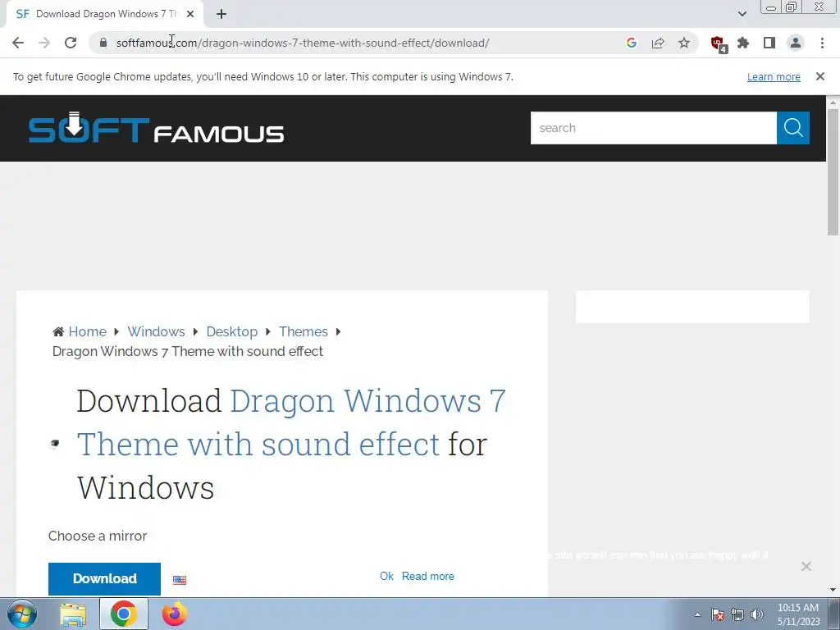Share this page using share icon
Viewport: 840px width, 630px height.
pos(658,43)
